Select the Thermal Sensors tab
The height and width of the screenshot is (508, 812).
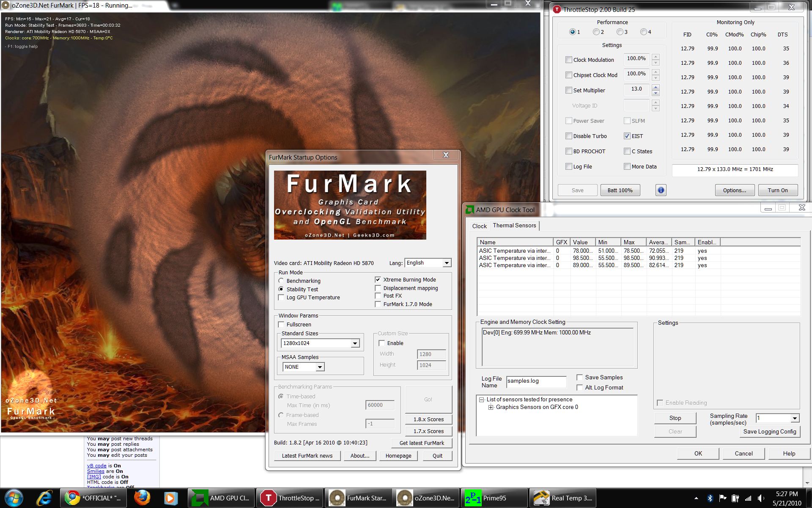pyautogui.click(x=514, y=225)
